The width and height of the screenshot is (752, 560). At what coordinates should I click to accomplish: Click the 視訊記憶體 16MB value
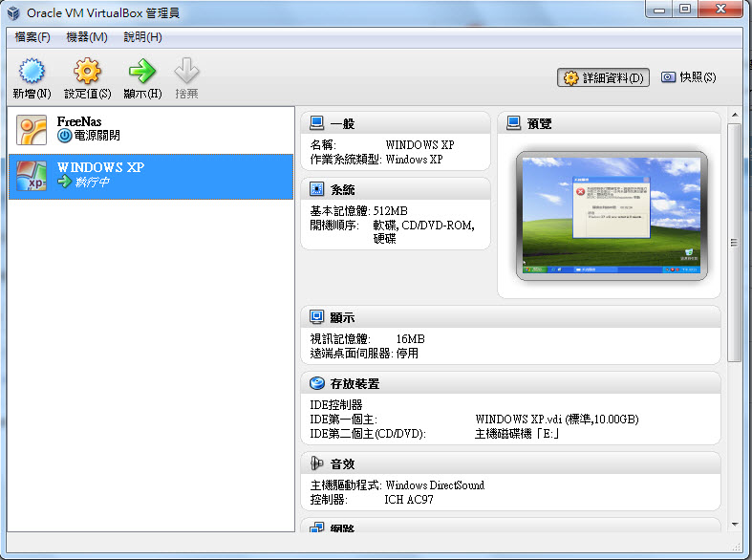point(411,339)
